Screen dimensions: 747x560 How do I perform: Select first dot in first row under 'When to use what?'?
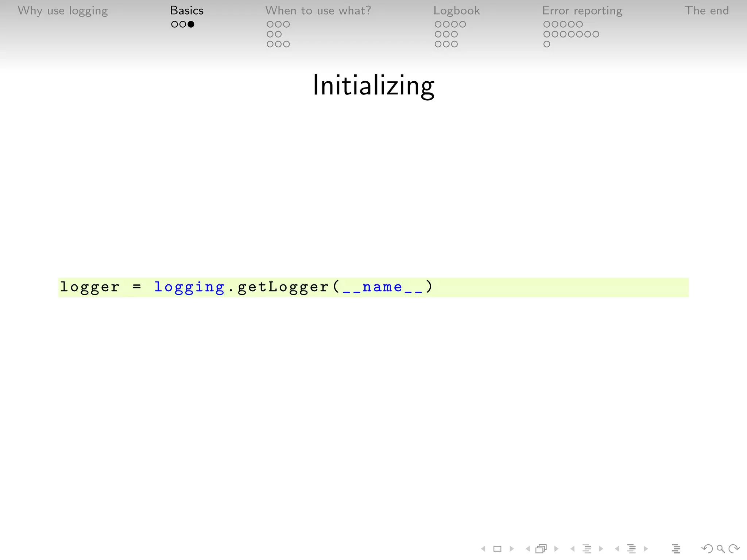[270, 24]
